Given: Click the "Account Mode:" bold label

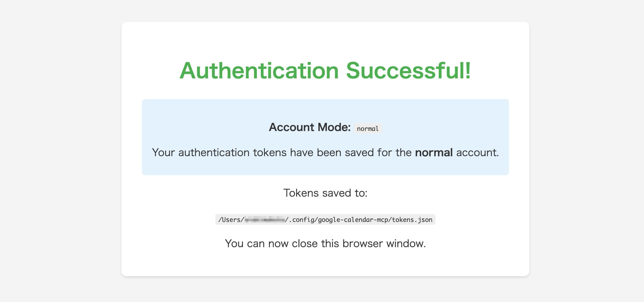Looking at the screenshot, I should coord(310,127).
